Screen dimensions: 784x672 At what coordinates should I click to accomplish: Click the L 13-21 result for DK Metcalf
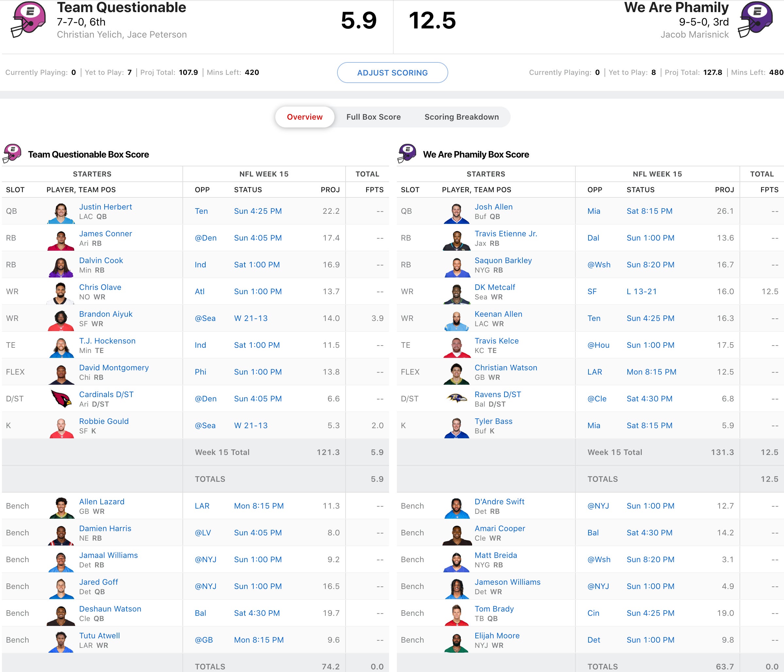coord(641,291)
